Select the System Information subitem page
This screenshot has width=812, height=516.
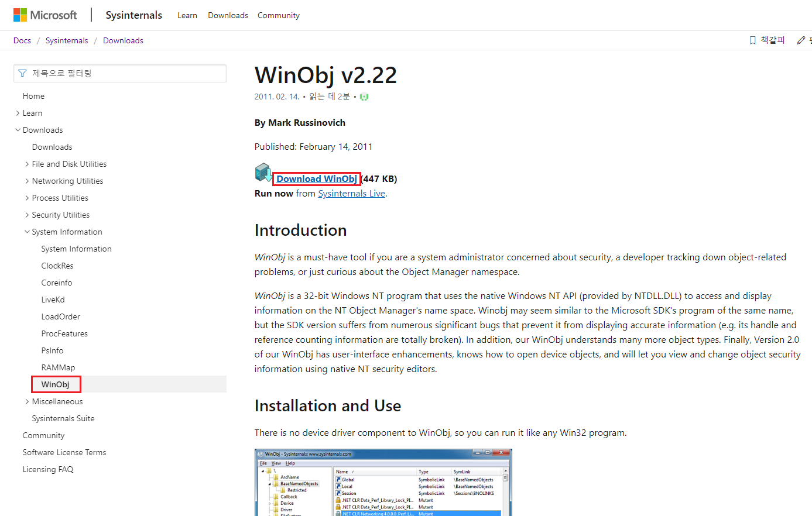(x=76, y=249)
